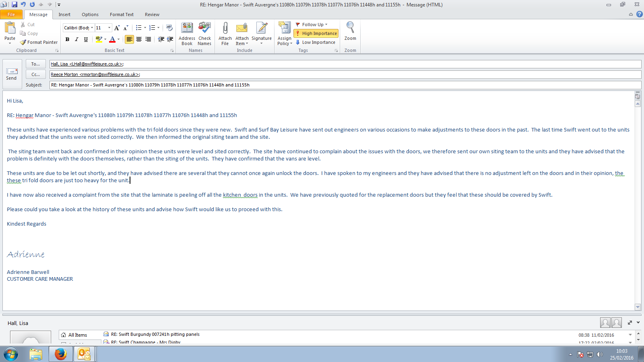Shrink the font size
Image resolution: width=644 pixels, height=362 pixels.
coord(126,28)
